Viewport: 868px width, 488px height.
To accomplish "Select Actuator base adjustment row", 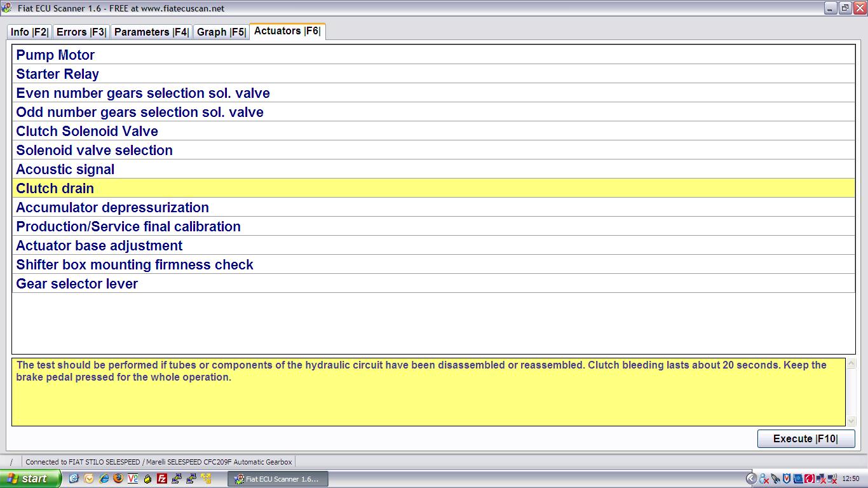I will [x=433, y=245].
